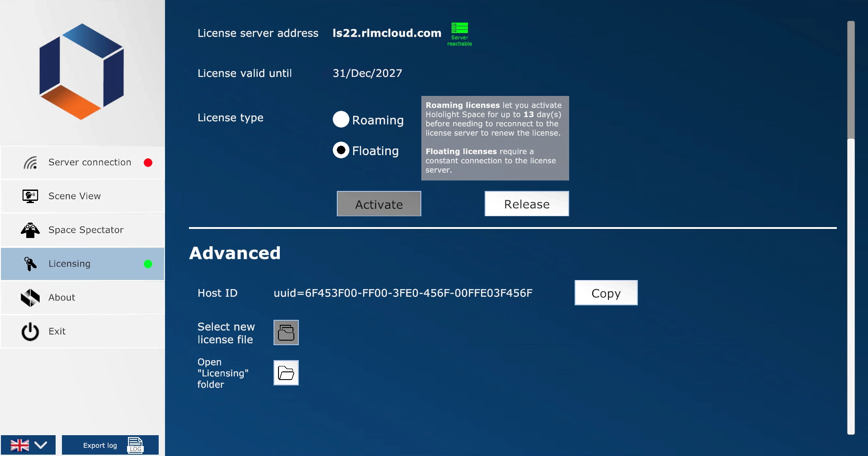Image resolution: width=868 pixels, height=456 pixels.
Task: Click the red Server connection status dot
Action: [148, 162]
